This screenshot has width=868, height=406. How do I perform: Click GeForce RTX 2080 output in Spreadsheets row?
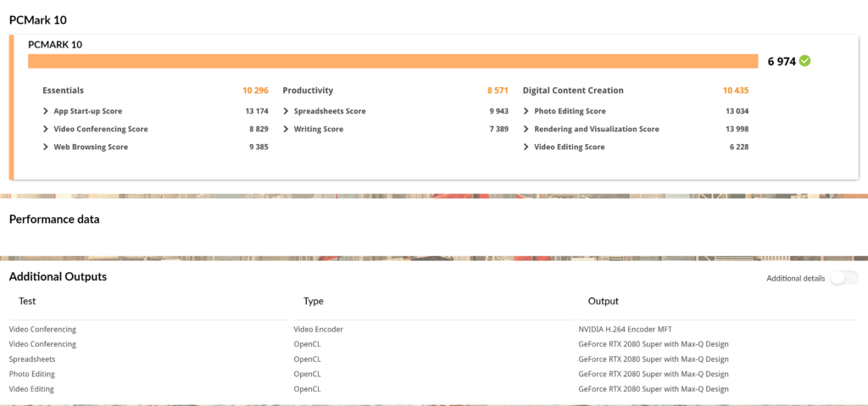click(654, 359)
